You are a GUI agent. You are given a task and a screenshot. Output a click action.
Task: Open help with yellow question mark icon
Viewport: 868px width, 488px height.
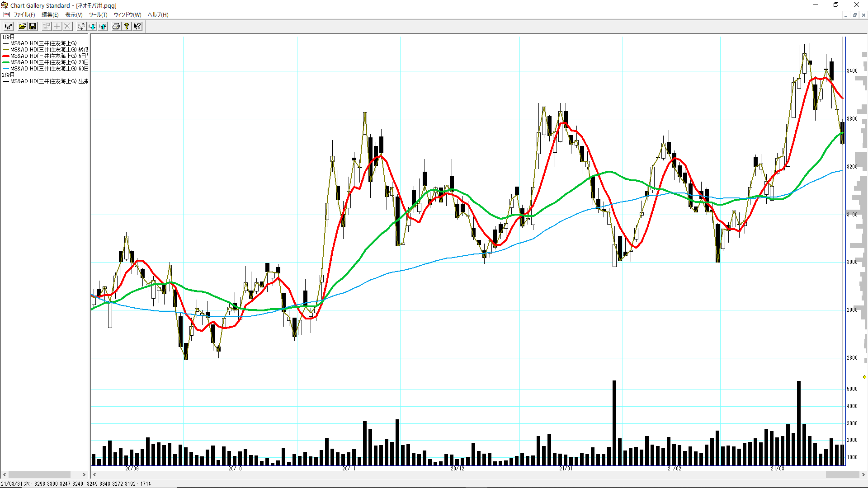point(127,26)
